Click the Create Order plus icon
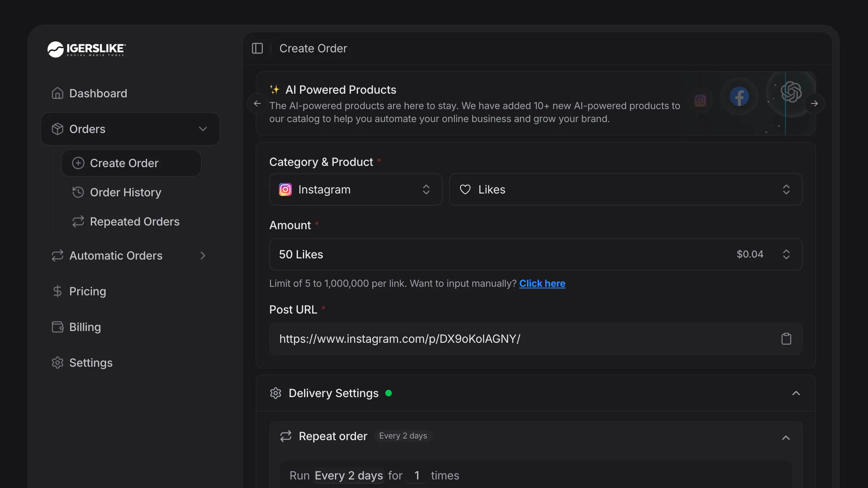The width and height of the screenshot is (868, 488). coord(78,163)
